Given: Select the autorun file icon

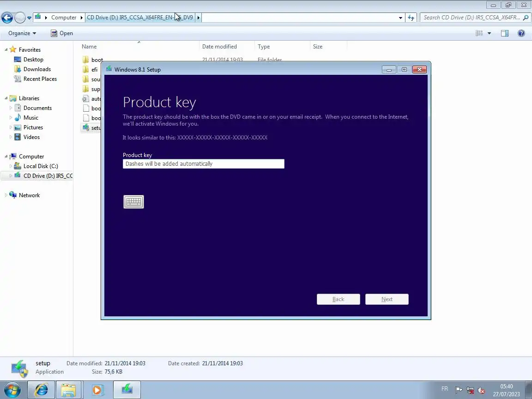Looking at the screenshot, I should (85, 99).
